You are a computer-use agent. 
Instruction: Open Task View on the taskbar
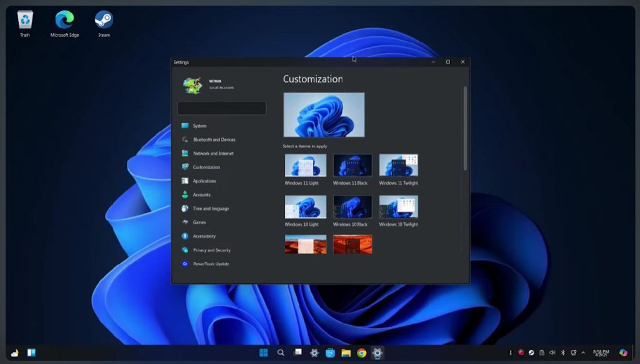(298, 352)
